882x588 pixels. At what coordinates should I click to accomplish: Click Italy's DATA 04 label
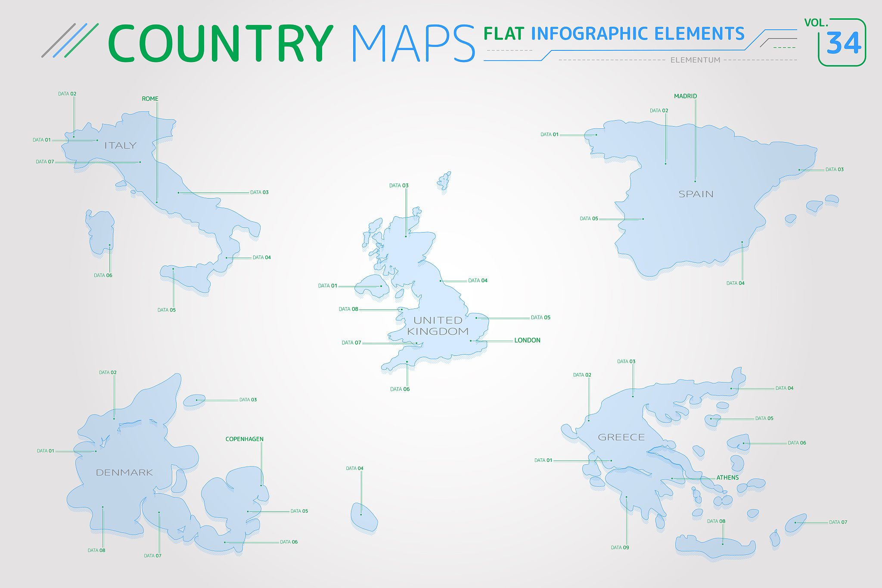coord(261,258)
